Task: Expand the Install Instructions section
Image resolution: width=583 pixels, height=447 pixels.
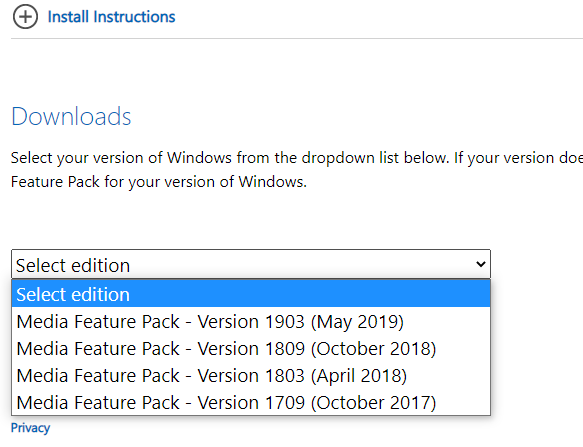Action: point(94,17)
